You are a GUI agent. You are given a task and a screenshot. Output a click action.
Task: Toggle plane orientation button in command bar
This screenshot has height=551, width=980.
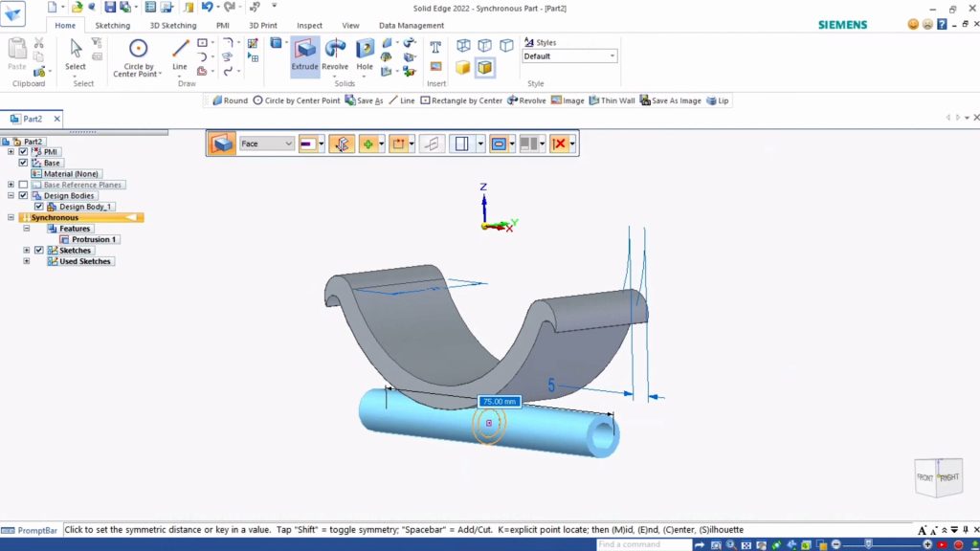coord(342,143)
